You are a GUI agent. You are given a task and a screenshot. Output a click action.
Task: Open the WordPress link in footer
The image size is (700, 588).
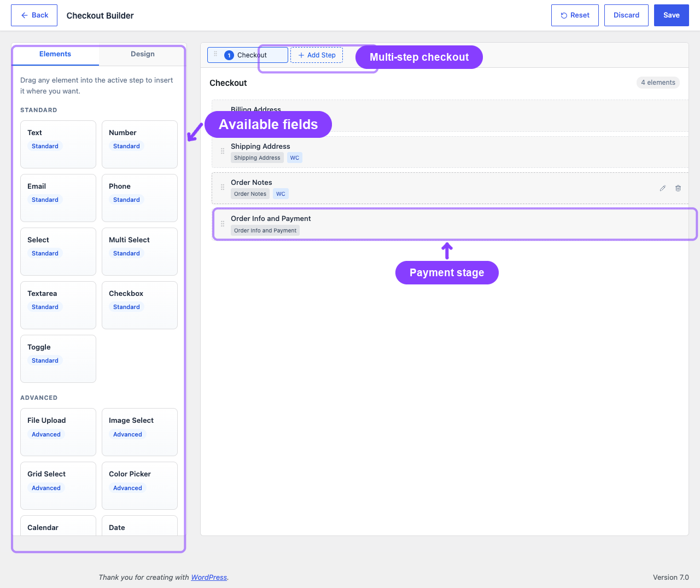209,578
